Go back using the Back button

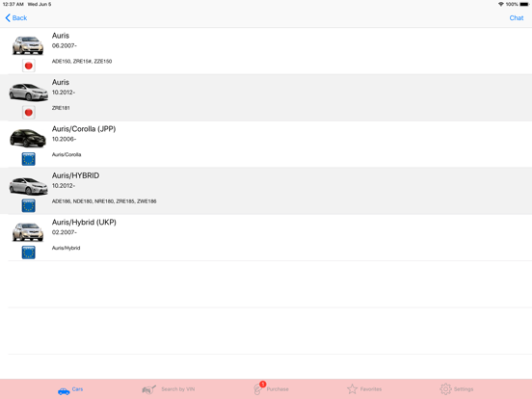click(x=16, y=18)
